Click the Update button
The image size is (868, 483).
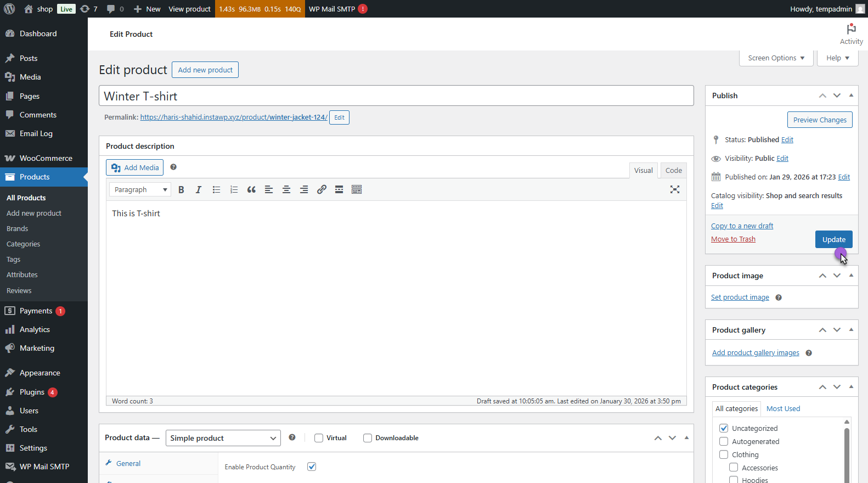click(833, 239)
